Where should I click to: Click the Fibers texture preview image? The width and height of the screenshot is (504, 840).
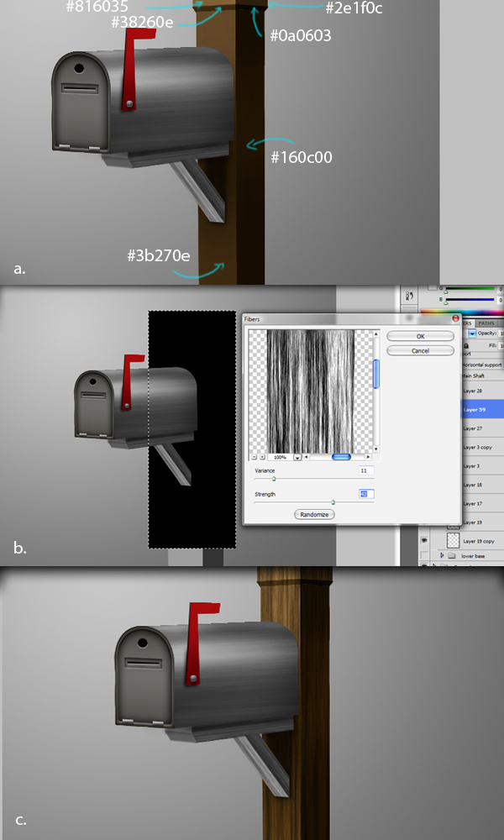pyautogui.click(x=311, y=391)
